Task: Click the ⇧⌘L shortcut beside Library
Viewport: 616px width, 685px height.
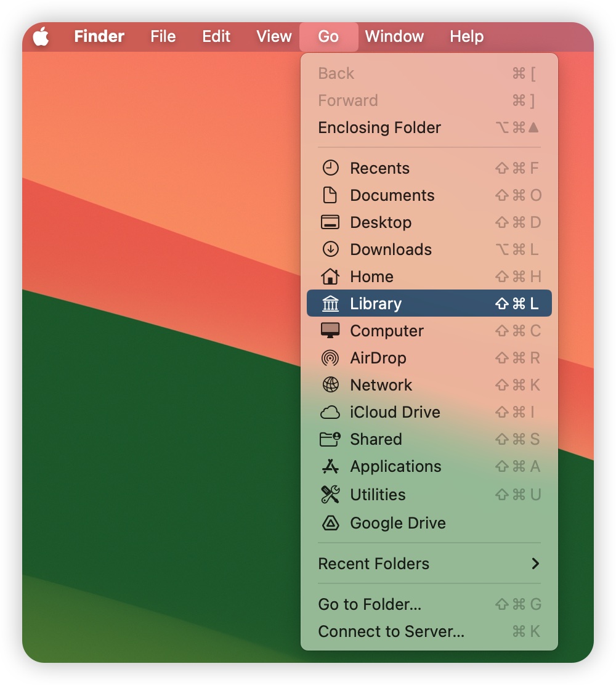Action: pyautogui.click(x=517, y=303)
